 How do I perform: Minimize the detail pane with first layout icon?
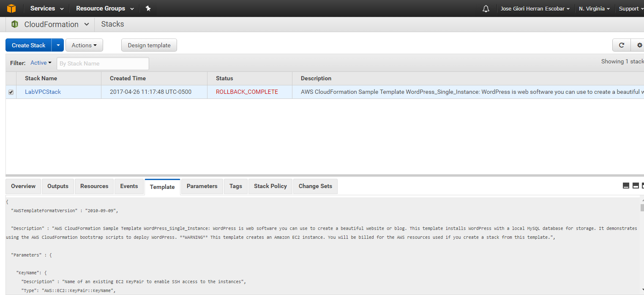(x=626, y=186)
